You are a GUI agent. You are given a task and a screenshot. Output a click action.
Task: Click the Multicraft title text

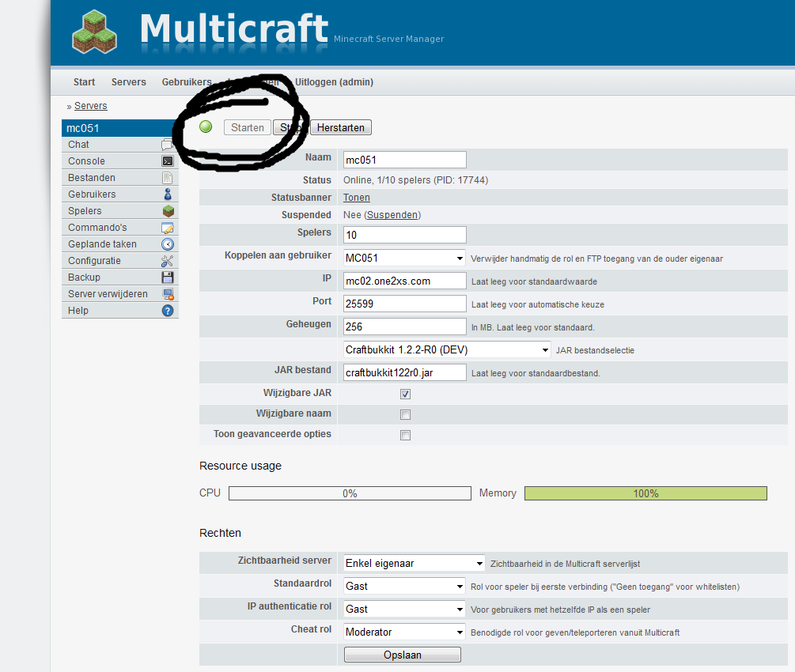coord(234,28)
